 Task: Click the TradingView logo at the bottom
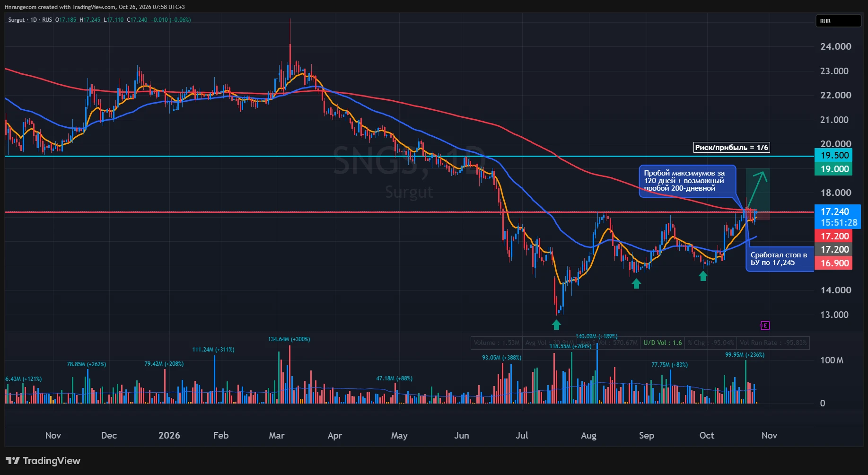43,461
